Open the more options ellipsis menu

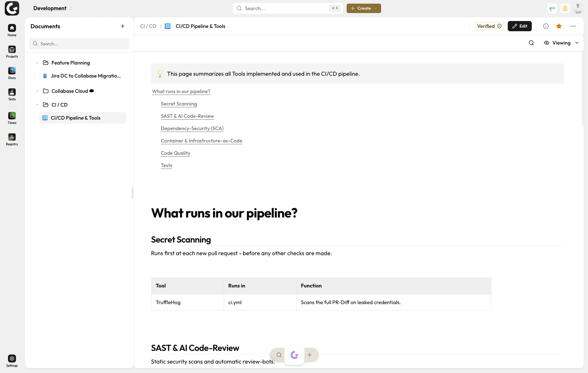(x=573, y=26)
